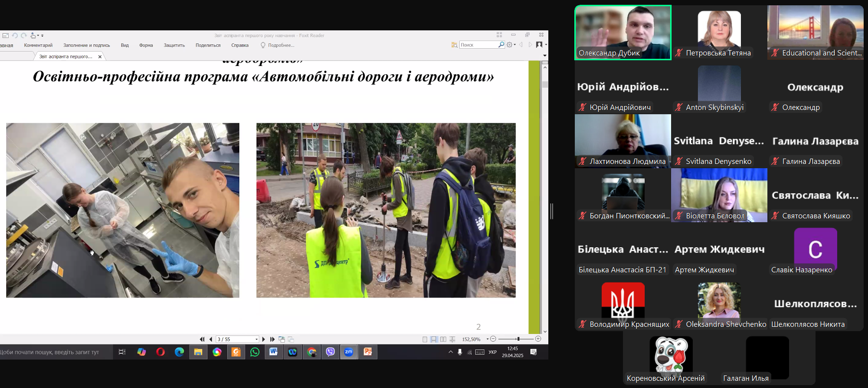The width and height of the screenshot is (868, 388).
Task: Click the zoom out minus icon
Action: coord(493,339)
